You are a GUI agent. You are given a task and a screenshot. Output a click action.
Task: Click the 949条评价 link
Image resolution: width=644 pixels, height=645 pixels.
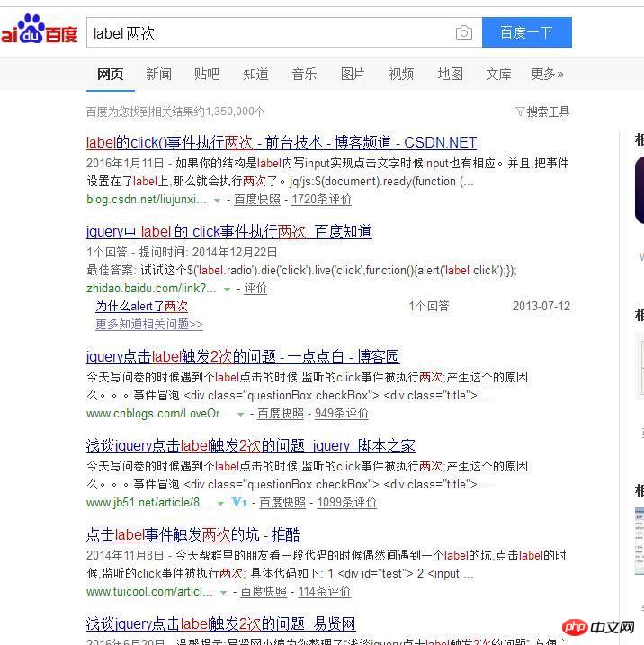pos(341,414)
